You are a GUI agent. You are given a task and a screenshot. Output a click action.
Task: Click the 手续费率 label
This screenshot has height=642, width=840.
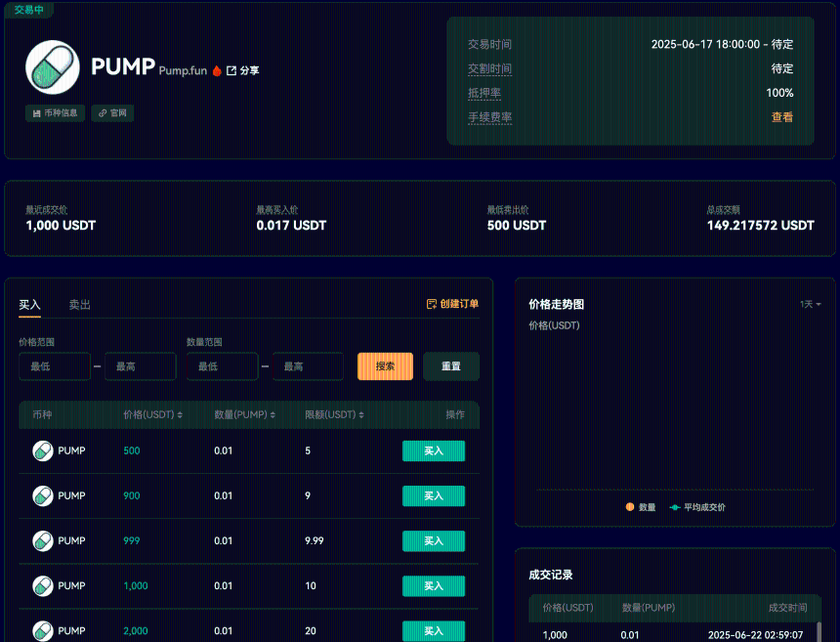[x=489, y=117]
